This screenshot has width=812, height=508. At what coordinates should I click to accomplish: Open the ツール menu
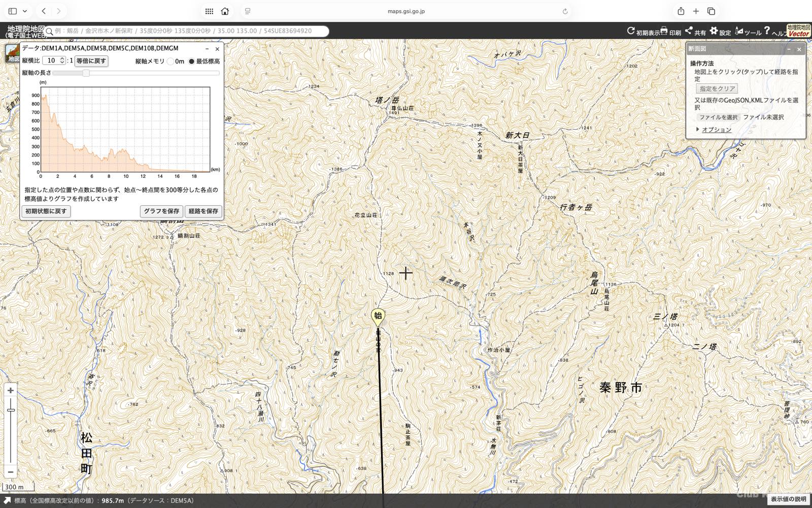749,31
